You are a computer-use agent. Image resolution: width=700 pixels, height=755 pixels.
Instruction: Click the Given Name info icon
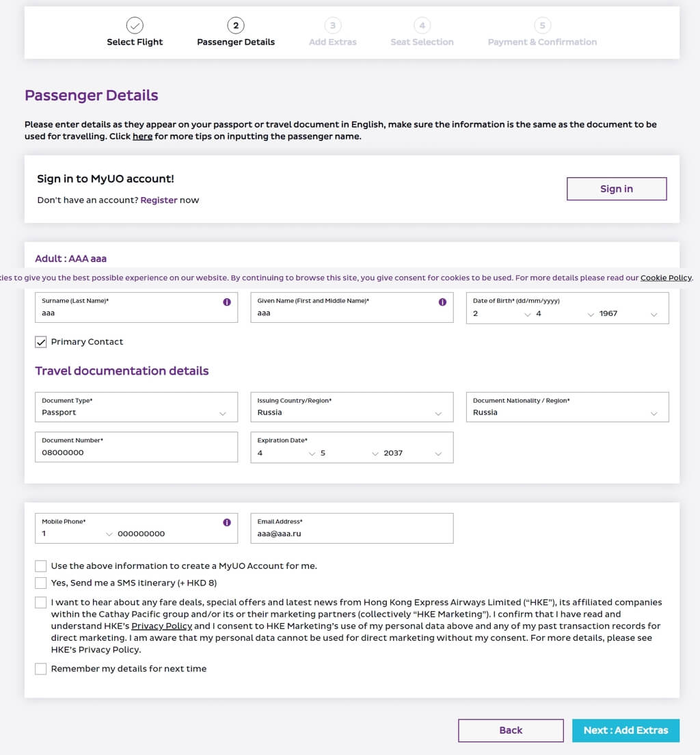pos(442,302)
